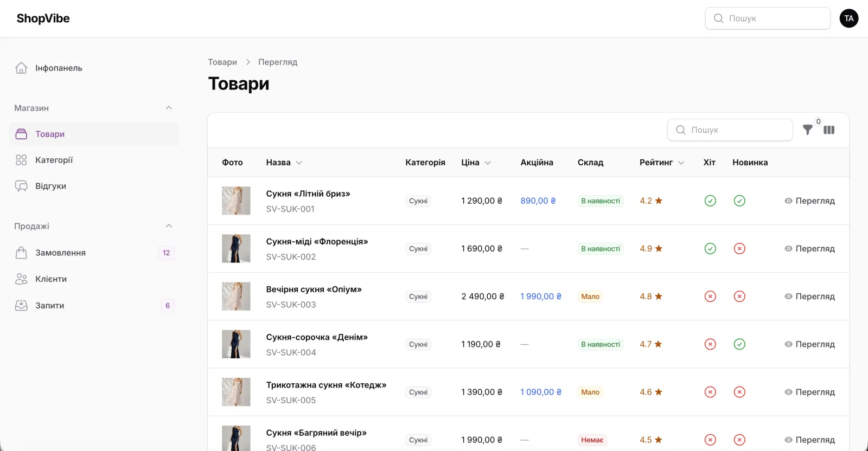Viewport: 868px width, 451px height.
Task: Open Замовлення in the sidebar
Action: [94, 253]
